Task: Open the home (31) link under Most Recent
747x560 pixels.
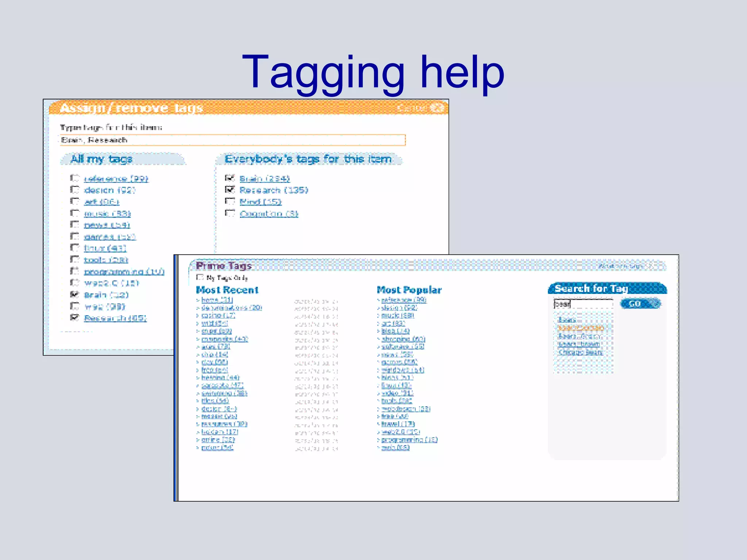Action: pos(217,300)
